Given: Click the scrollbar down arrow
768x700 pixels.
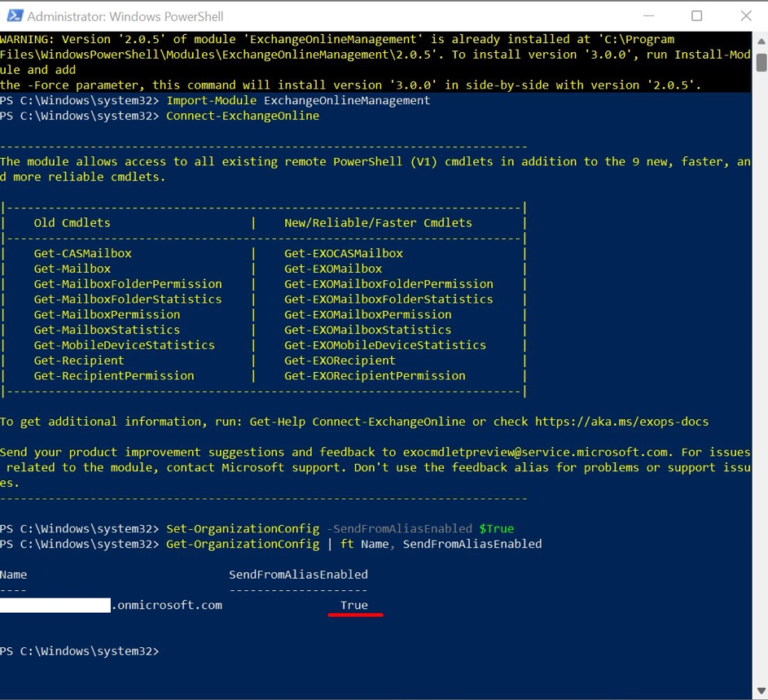Looking at the screenshot, I should click(x=761, y=691).
